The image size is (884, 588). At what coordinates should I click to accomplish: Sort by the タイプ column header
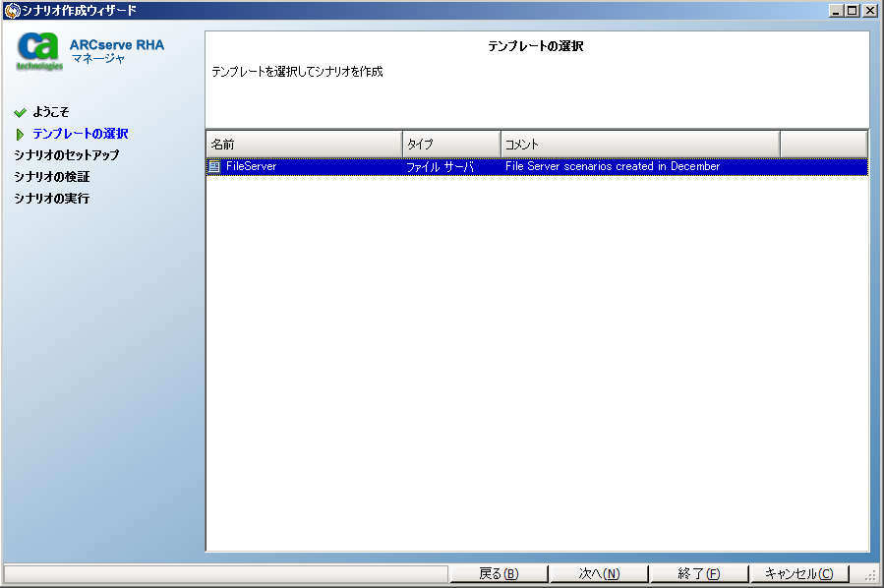pos(451,145)
